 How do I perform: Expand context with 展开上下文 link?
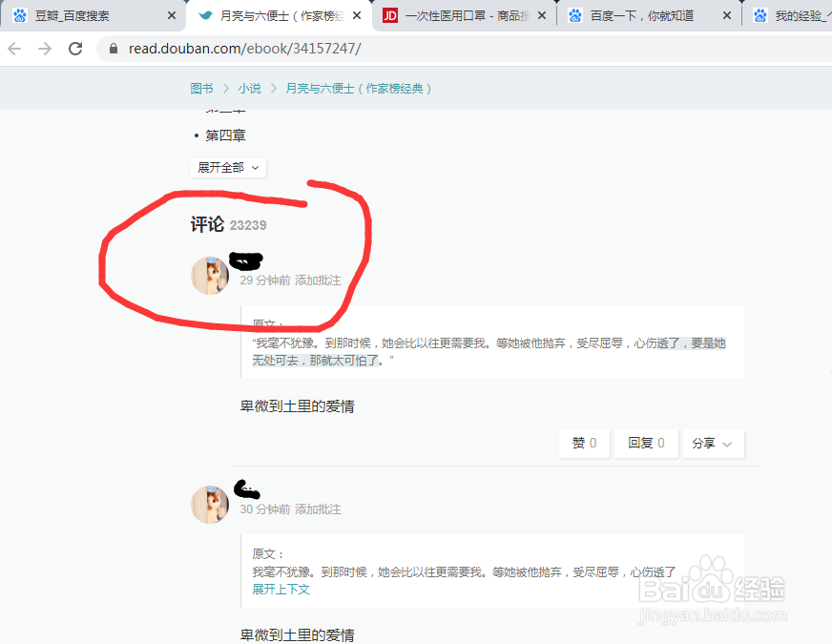(x=281, y=590)
